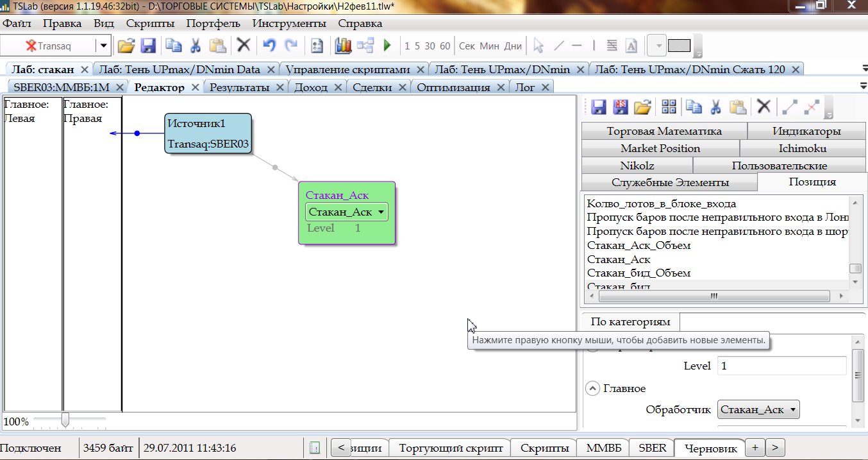Click the bar chart icon in the toolbar
Viewport: 868px width, 460px height.
343,46
